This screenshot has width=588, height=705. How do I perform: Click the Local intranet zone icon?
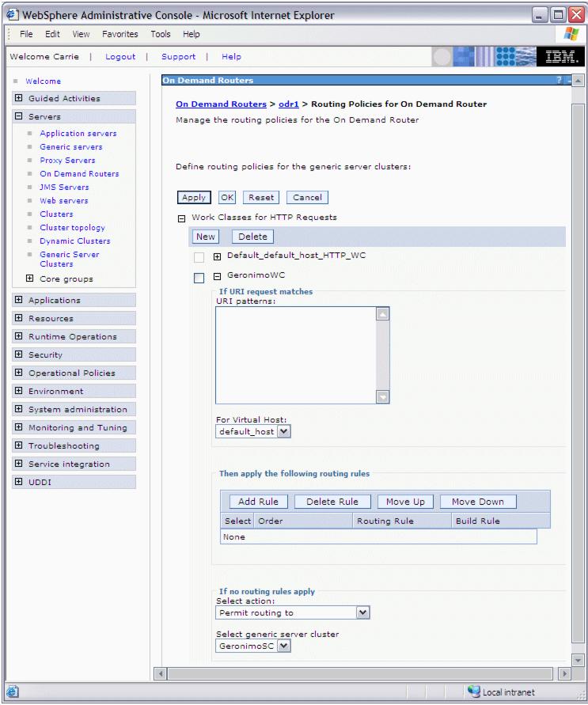tap(473, 691)
